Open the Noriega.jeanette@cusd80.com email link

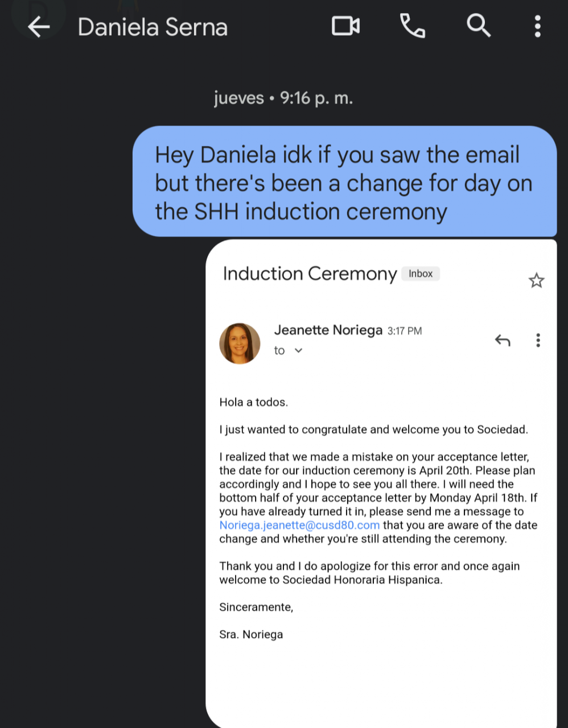[299, 525]
